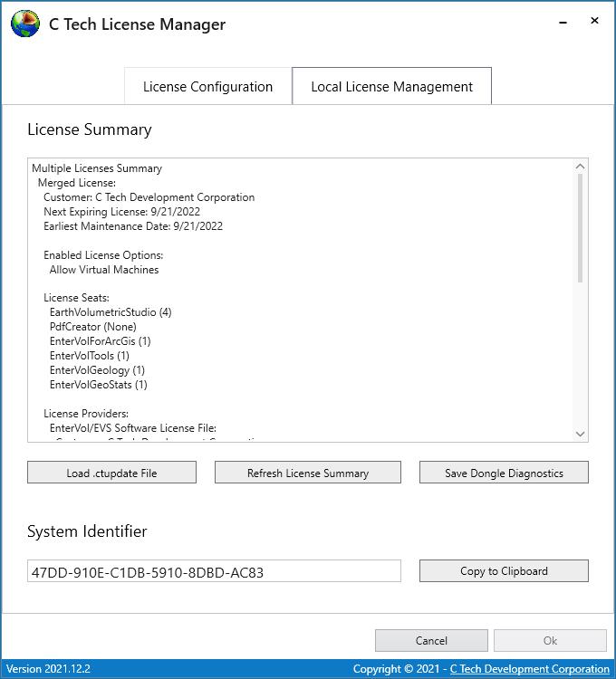Click the Load .ctupdate File button
616x679 pixels.
tap(111, 473)
